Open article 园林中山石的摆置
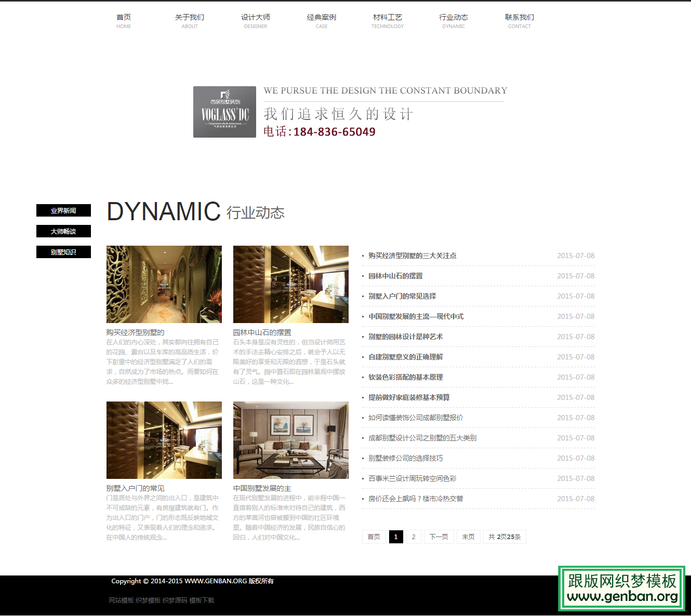This screenshot has width=691, height=616. click(x=394, y=276)
